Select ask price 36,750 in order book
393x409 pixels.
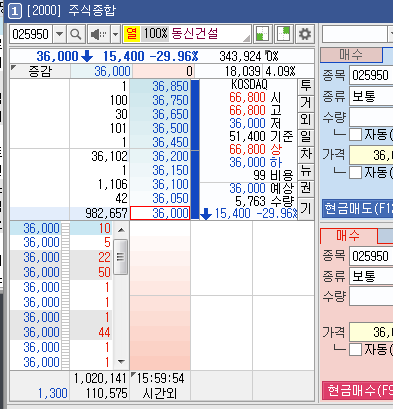coord(160,100)
